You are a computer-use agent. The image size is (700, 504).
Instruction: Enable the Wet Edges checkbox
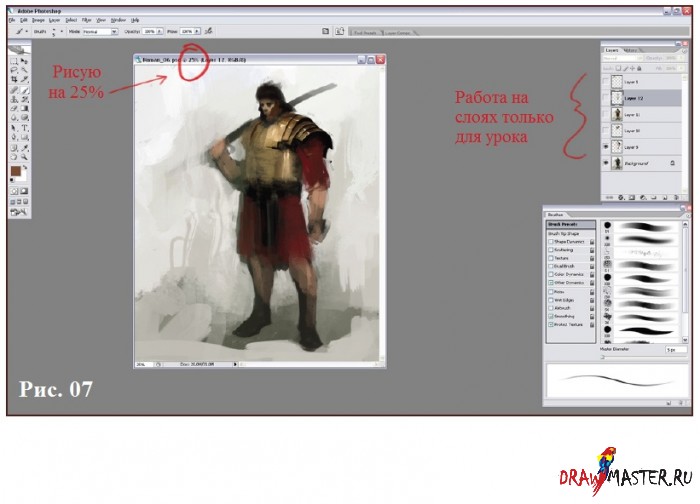(551, 300)
